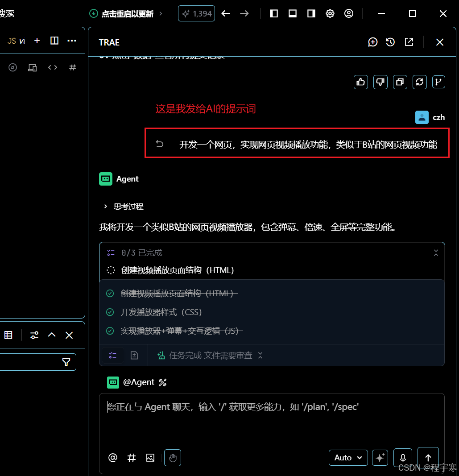This screenshot has height=476, width=459.
Task: Select the JS editor tab
Action: coord(16,41)
